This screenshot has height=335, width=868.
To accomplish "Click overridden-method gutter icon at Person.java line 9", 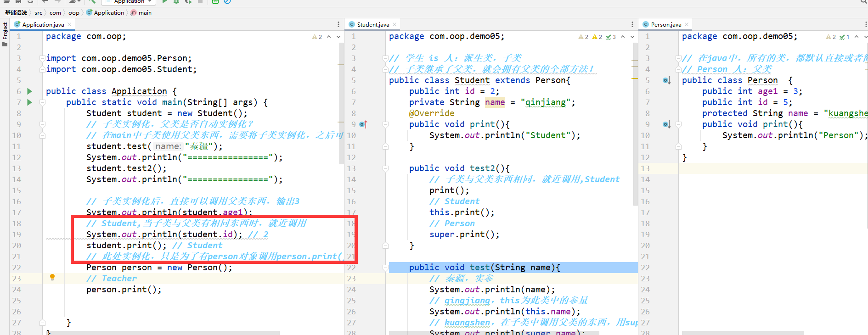I will click(667, 124).
